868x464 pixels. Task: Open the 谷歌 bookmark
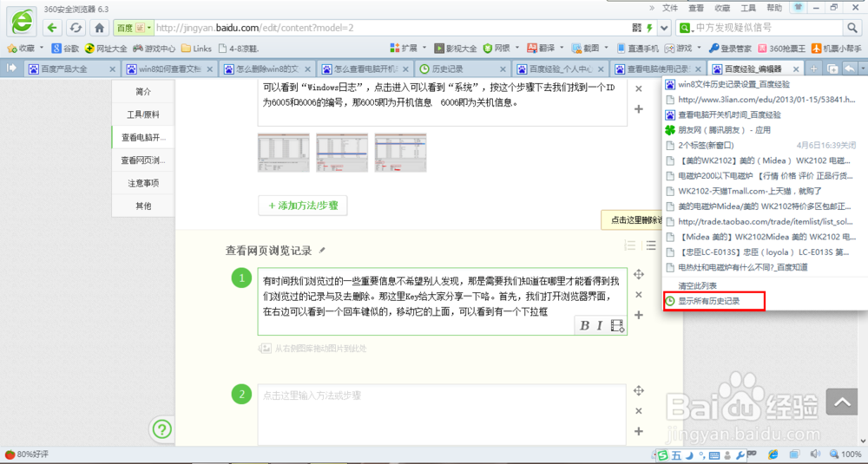pos(65,49)
